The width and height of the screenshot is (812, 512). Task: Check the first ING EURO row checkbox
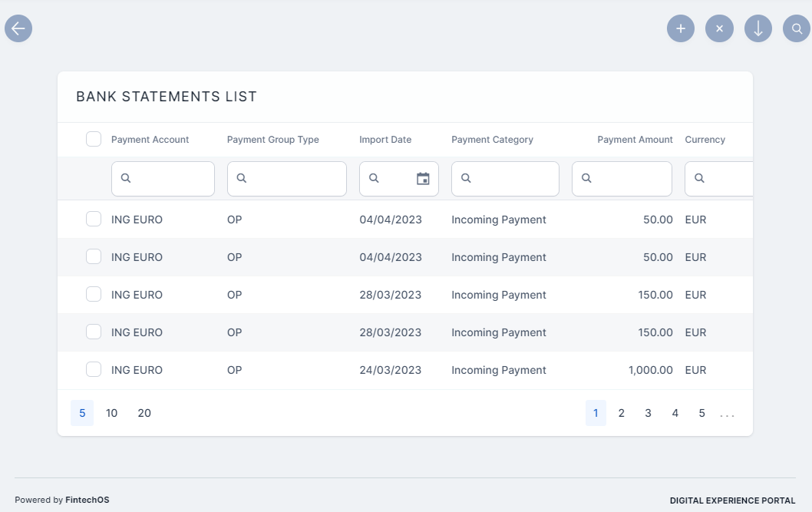tap(94, 218)
